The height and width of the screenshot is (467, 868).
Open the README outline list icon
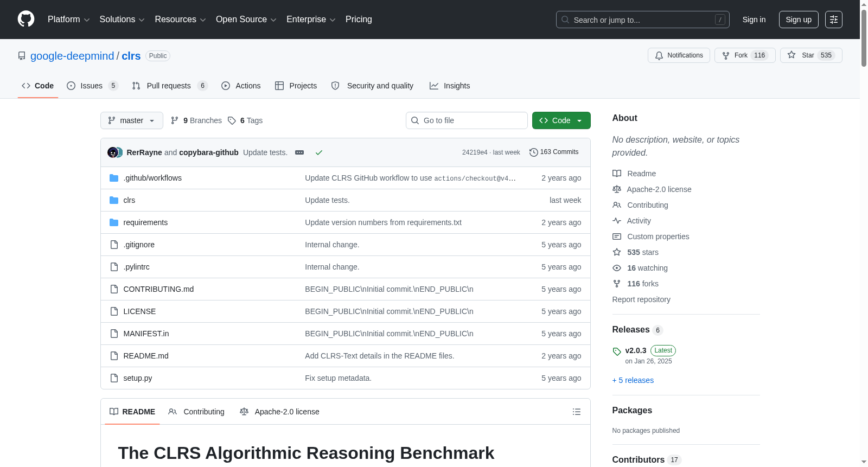point(577,412)
